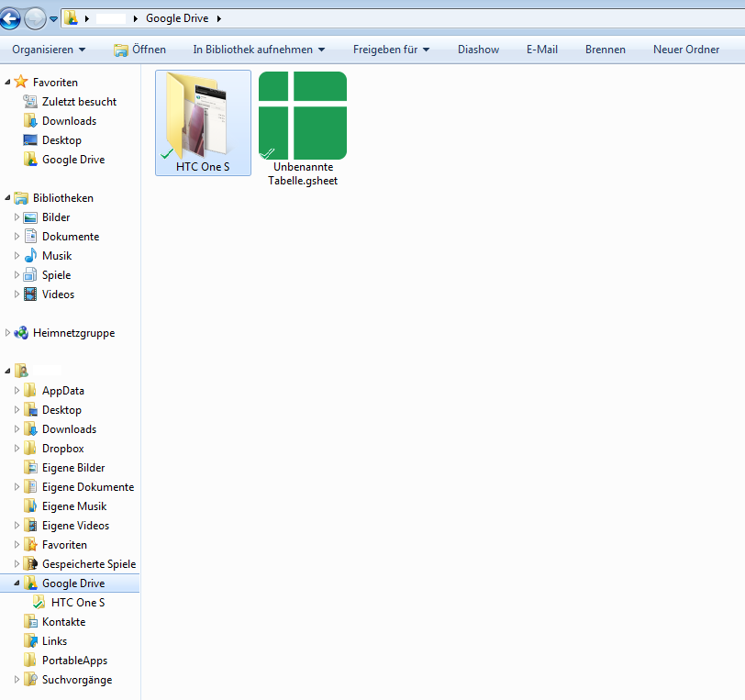The height and width of the screenshot is (700, 745).
Task: Open Eigene Musik folder
Action: point(74,506)
